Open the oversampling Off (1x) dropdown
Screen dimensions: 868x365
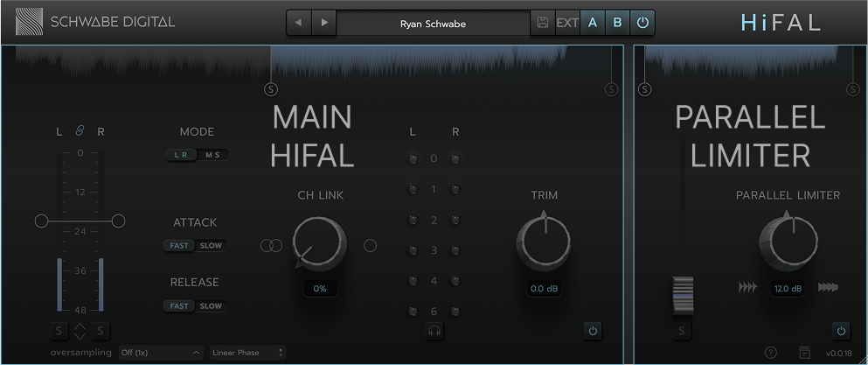pos(161,352)
